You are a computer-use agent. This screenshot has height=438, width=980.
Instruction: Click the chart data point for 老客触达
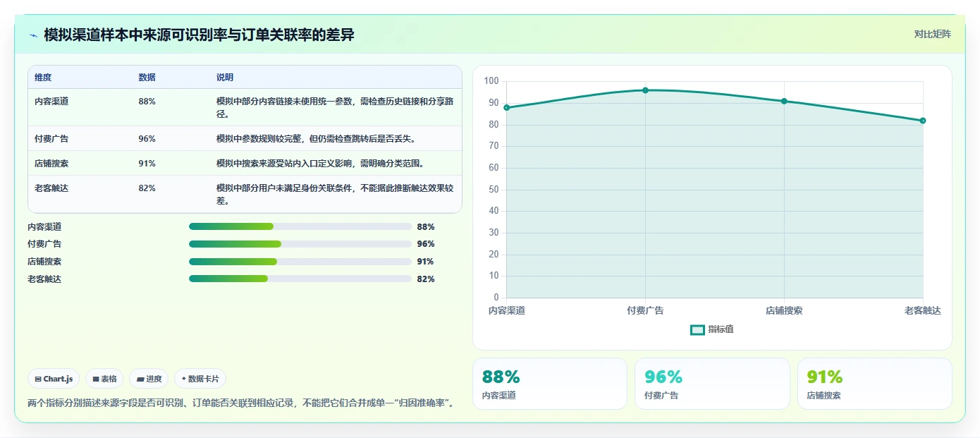click(923, 121)
